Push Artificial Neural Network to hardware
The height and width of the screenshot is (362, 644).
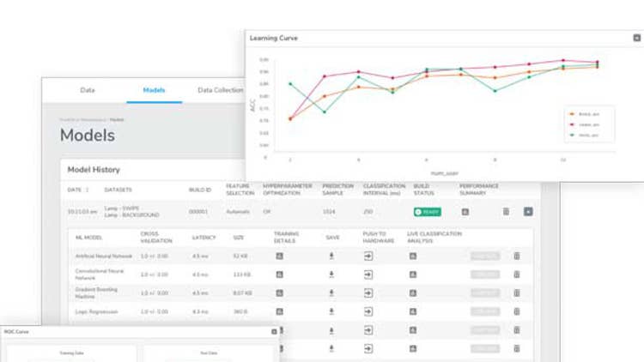pos(368,256)
